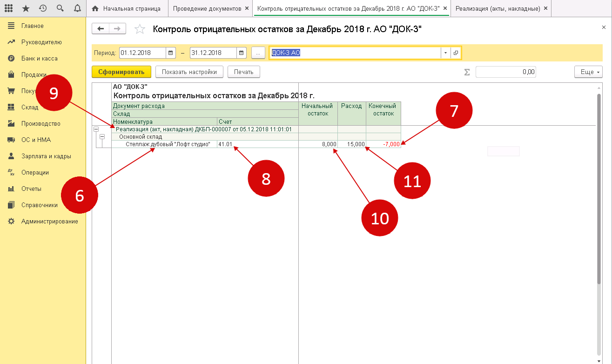Open the sections menu grid icon

(9, 8)
